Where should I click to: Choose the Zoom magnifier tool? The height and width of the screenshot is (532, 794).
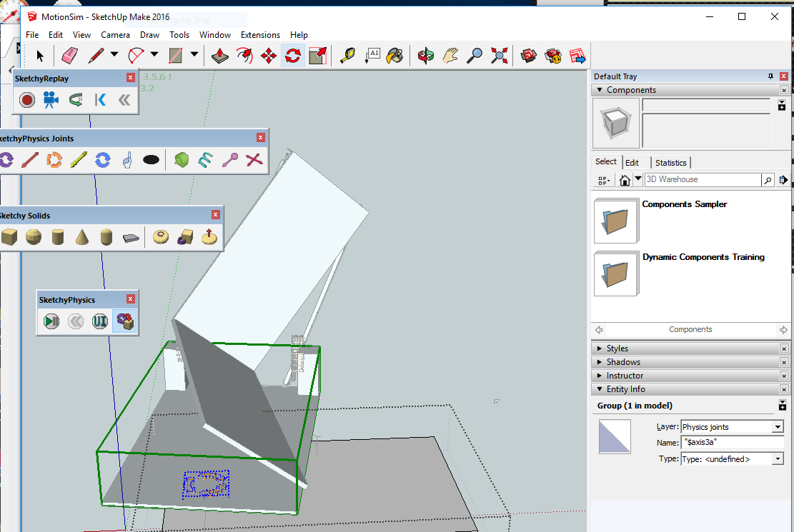(x=475, y=56)
